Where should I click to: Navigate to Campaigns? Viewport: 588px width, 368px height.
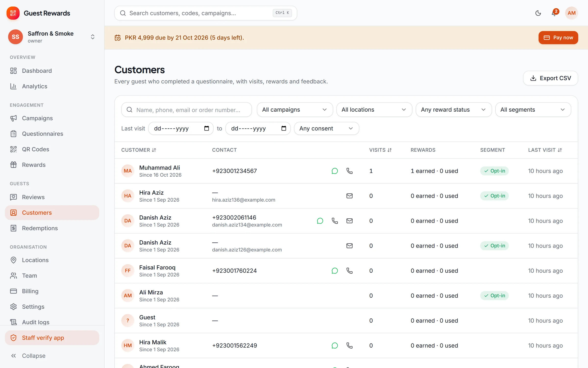click(52, 118)
